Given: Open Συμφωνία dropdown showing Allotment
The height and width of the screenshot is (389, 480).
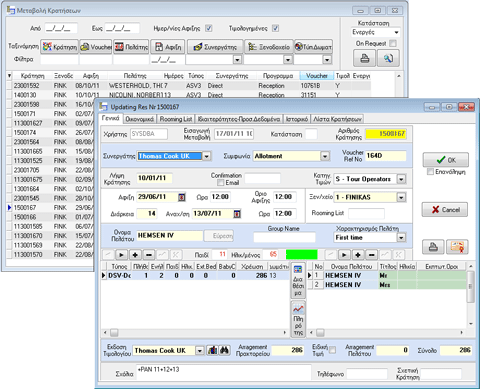Looking at the screenshot, I should 325,156.
